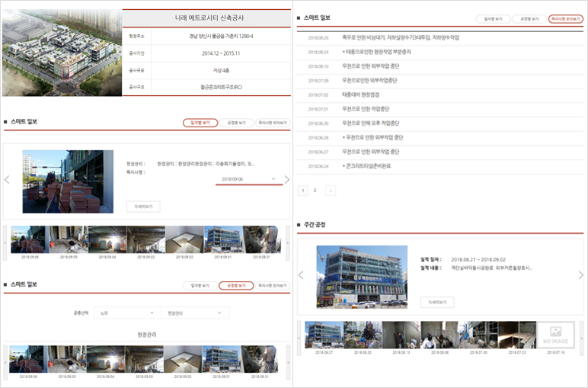Click the structure value 철근콘크리트구조(RC)
The width and height of the screenshot is (588, 388).
pos(221,87)
